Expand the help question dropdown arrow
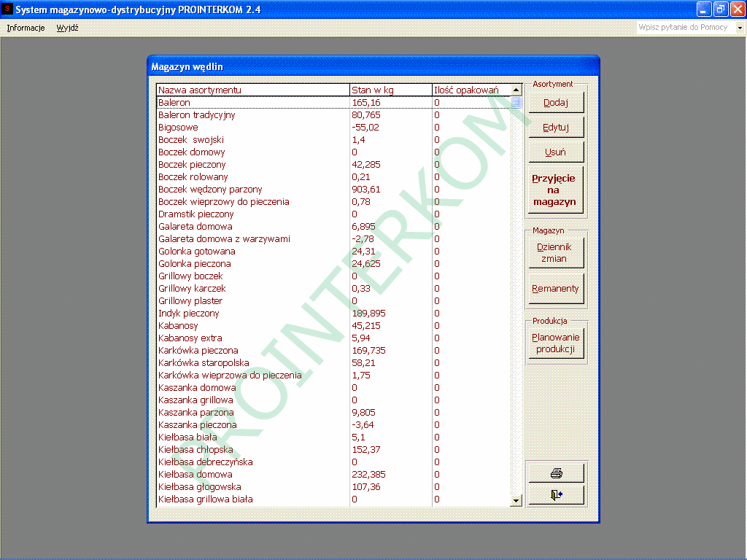 coord(739,28)
